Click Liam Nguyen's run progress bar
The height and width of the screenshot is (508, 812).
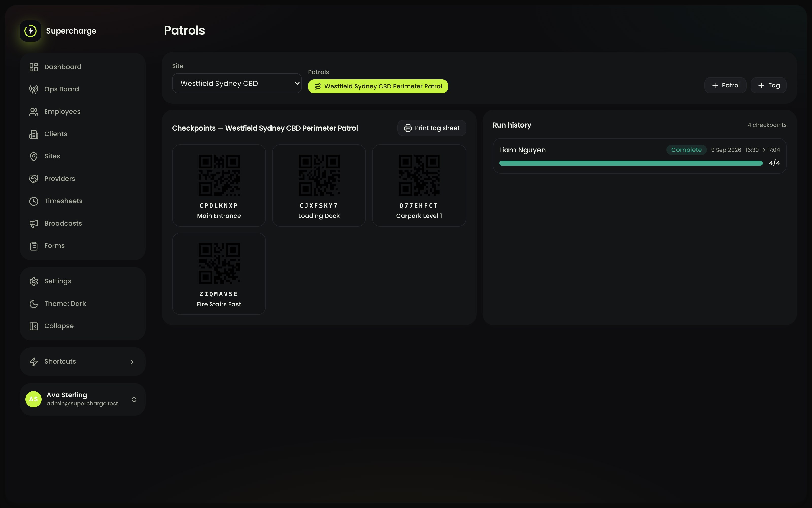point(631,163)
